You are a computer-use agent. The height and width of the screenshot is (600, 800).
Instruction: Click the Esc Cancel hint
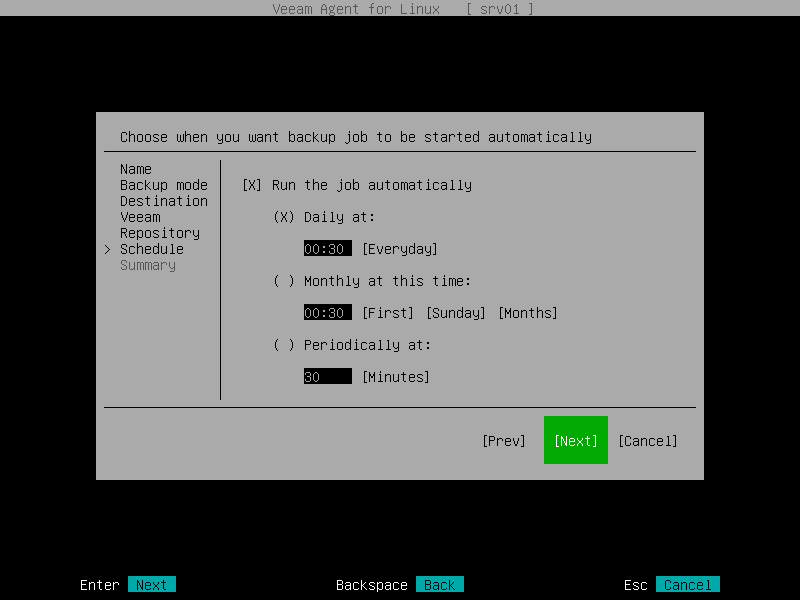click(x=687, y=584)
